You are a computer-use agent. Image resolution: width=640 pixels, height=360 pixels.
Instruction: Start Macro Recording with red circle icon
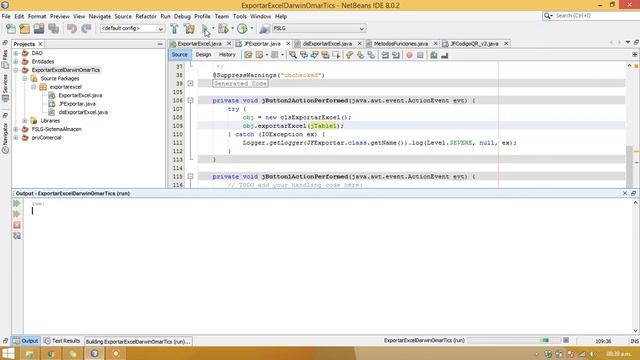click(409, 55)
